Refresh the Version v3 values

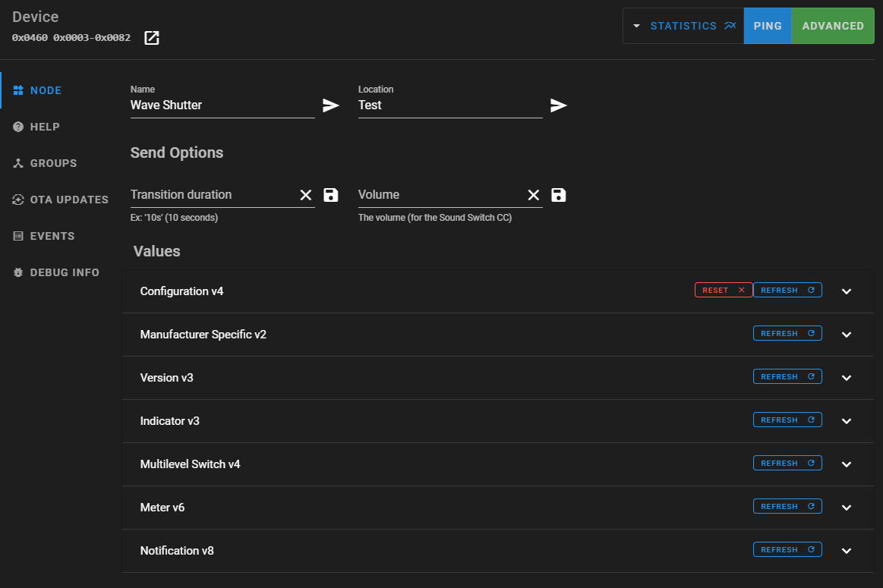[787, 376]
